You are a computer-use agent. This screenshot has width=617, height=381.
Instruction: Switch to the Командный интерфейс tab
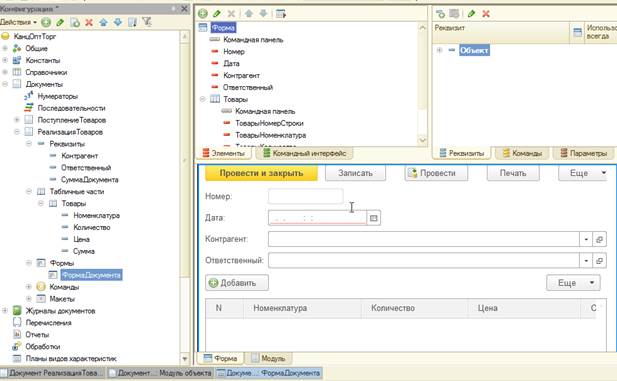point(305,153)
